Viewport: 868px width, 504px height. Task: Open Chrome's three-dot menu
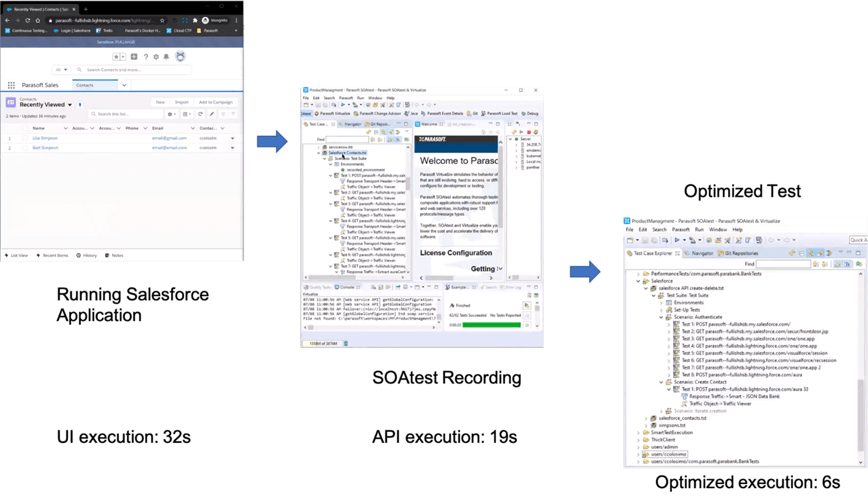(x=236, y=20)
